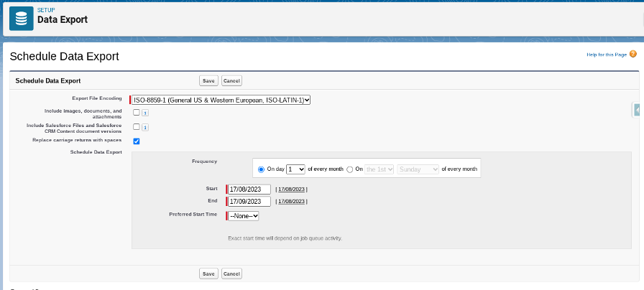Click the 'Exact start time will depend' note
Image resolution: width=644 pixels, height=290 pixels.
point(285,238)
